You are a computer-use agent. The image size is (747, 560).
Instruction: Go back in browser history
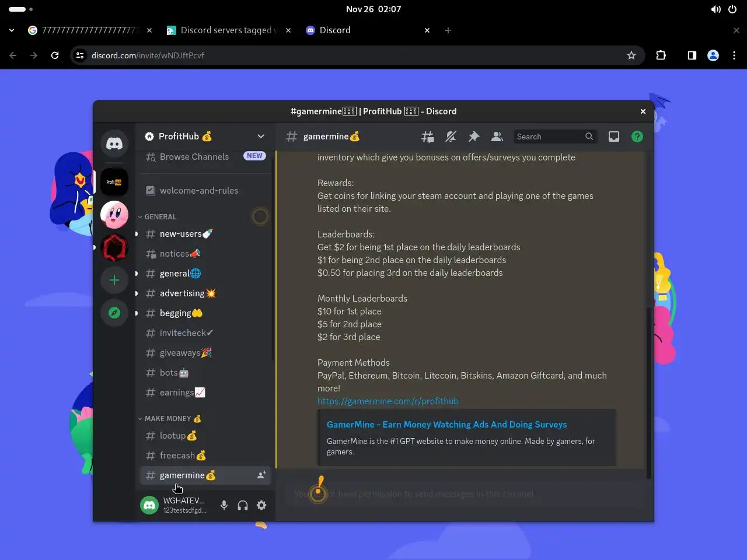pos(13,55)
